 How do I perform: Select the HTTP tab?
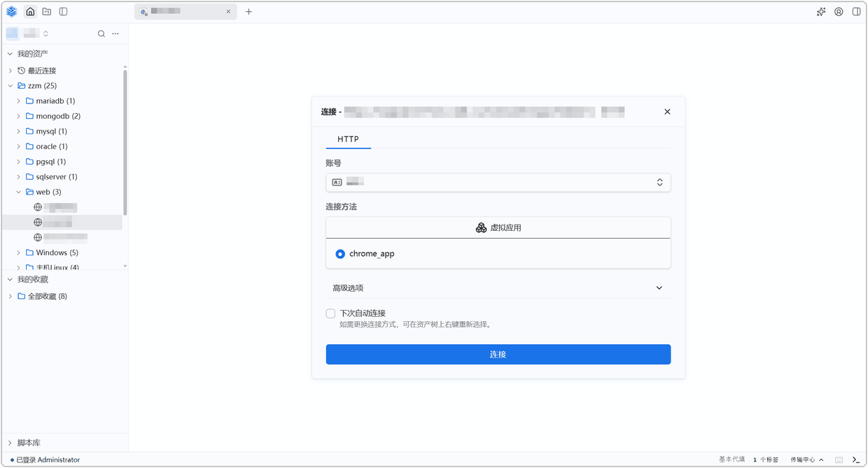pos(348,139)
